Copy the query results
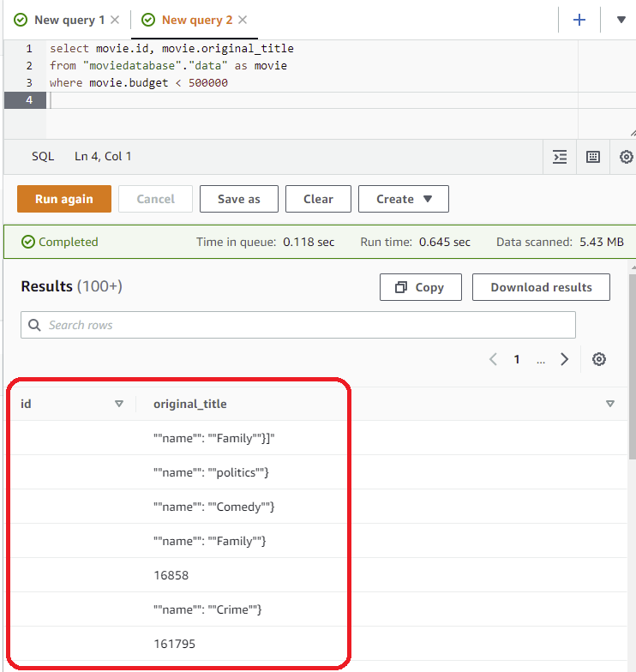Screen dimensions: 636x672 (x=420, y=287)
